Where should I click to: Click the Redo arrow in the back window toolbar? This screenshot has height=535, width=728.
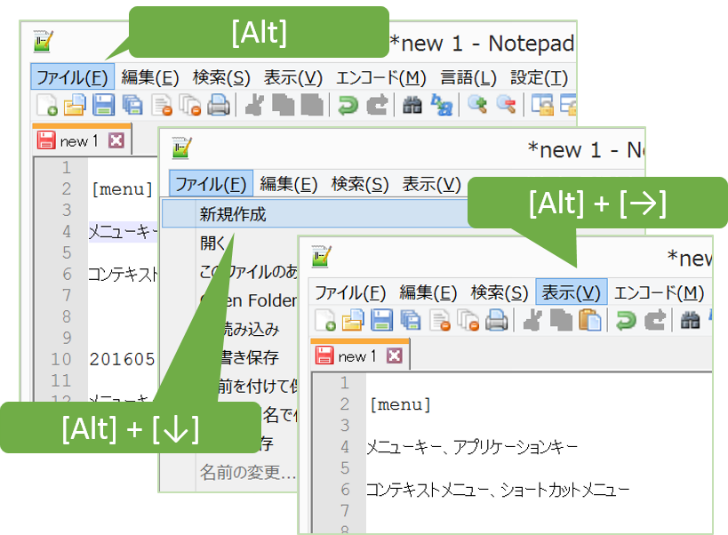point(377,105)
